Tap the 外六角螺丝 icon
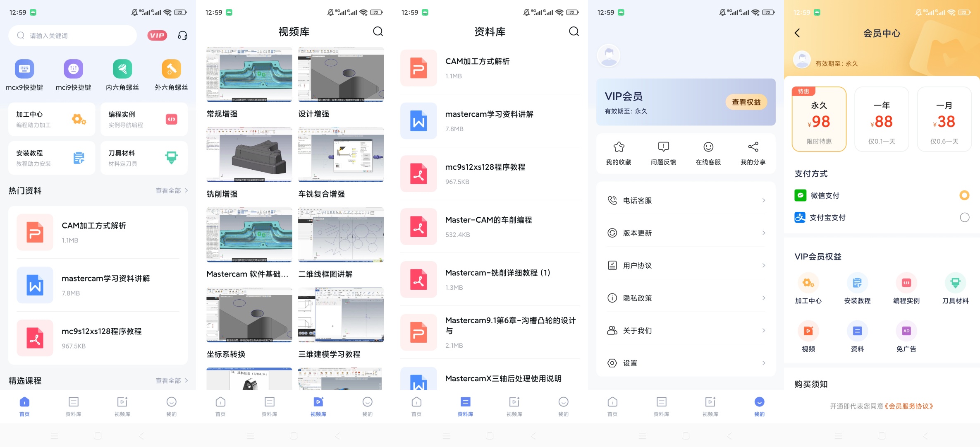The height and width of the screenshot is (447, 980). click(171, 69)
